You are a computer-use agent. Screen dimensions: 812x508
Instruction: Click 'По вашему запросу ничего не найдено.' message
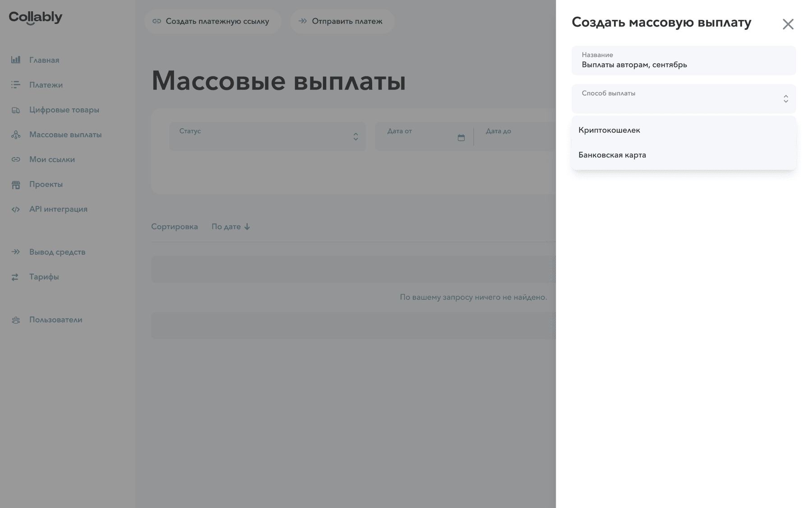tap(473, 297)
